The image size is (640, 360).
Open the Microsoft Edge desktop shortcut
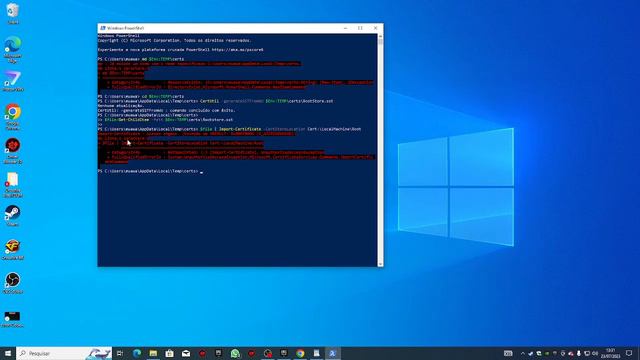point(13,49)
